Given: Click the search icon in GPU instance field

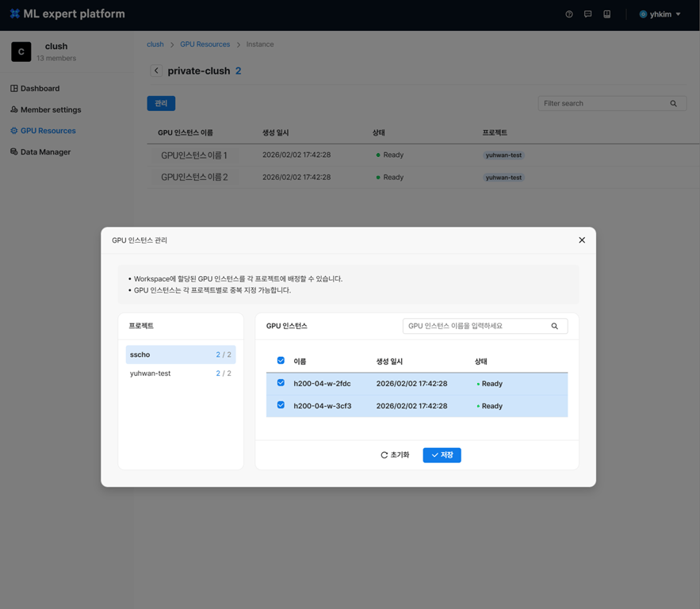Looking at the screenshot, I should click(x=554, y=326).
